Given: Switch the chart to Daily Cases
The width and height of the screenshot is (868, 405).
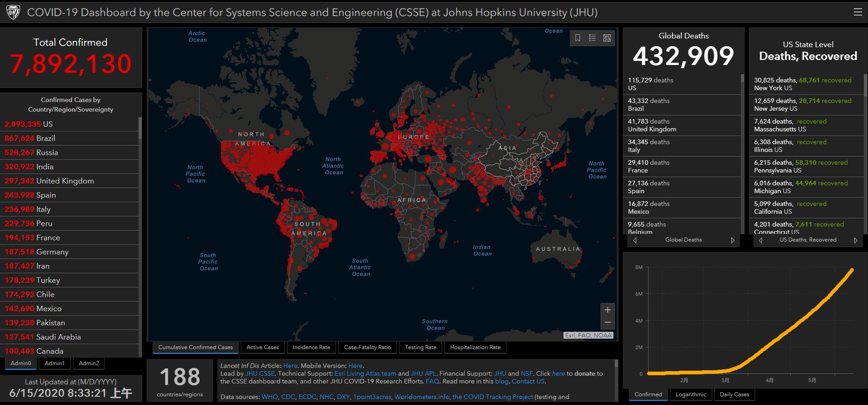Looking at the screenshot, I should tap(734, 394).
